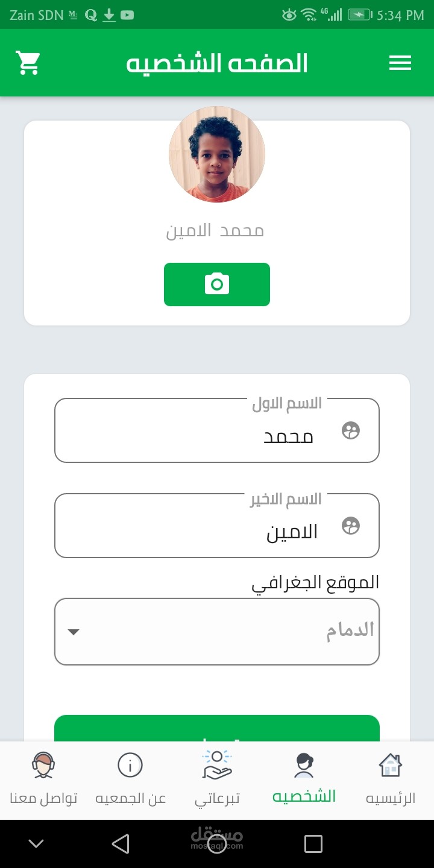Open the الموقع الجغرافي dropdown
This screenshot has height=868, width=434.
217,632
